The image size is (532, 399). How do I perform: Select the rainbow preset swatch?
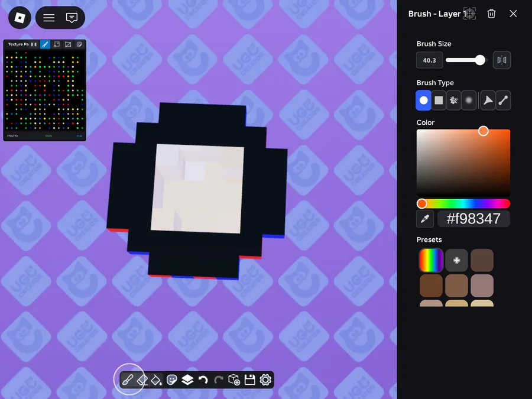point(431,260)
